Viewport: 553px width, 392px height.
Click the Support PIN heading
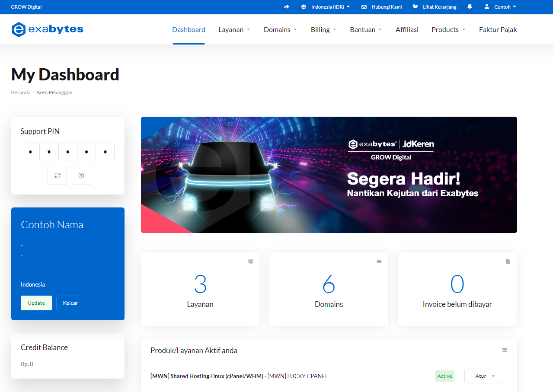click(x=40, y=131)
